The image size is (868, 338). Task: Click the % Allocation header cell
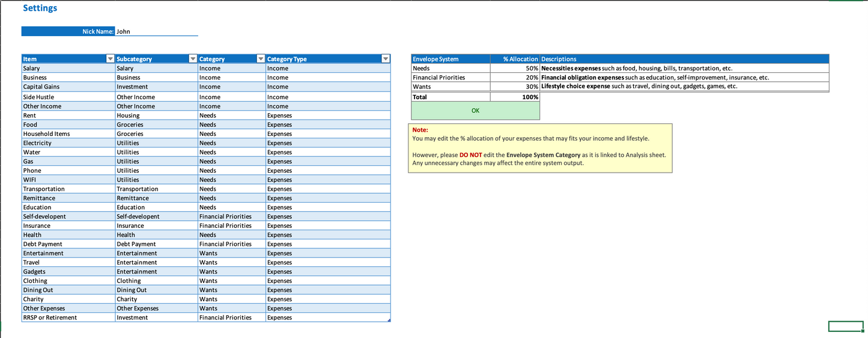point(515,59)
